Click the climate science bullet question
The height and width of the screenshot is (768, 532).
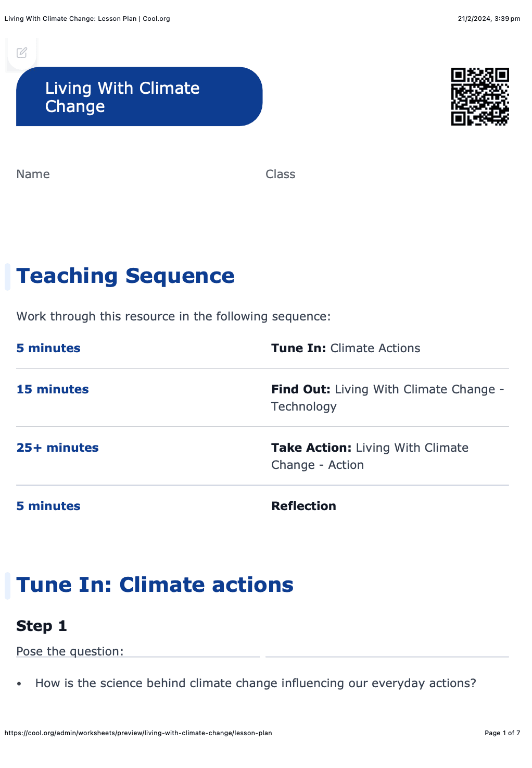pos(256,683)
